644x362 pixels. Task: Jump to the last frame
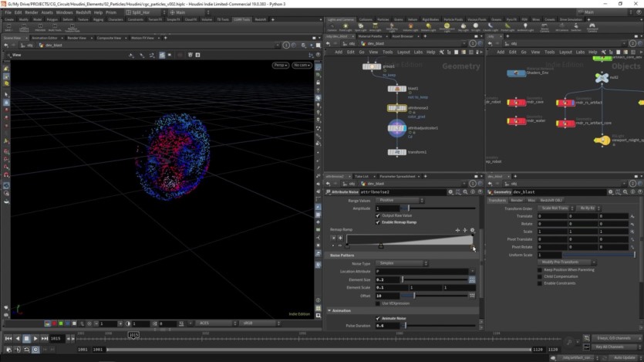coord(45,339)
